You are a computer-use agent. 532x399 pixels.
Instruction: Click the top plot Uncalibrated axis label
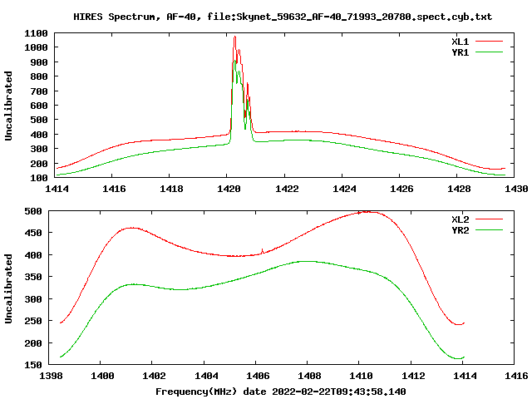point(8,106)
